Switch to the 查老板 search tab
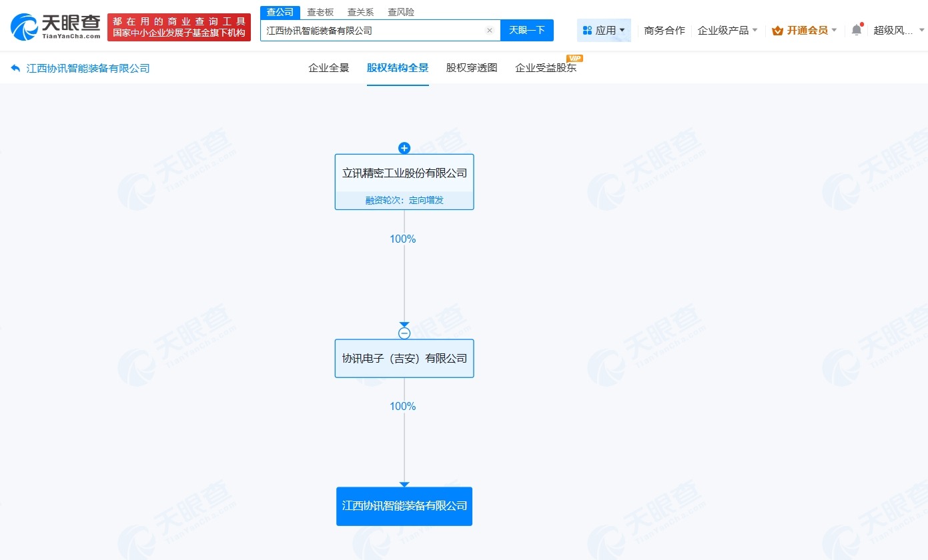This screenshot has height=560, width=928. pos(320,11)
